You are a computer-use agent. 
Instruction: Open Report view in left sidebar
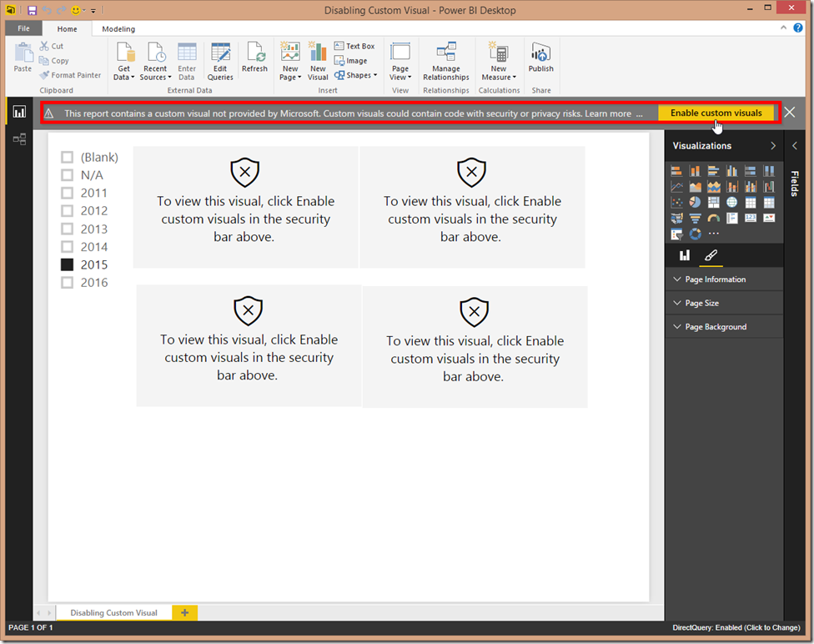[x=19, y=112]
